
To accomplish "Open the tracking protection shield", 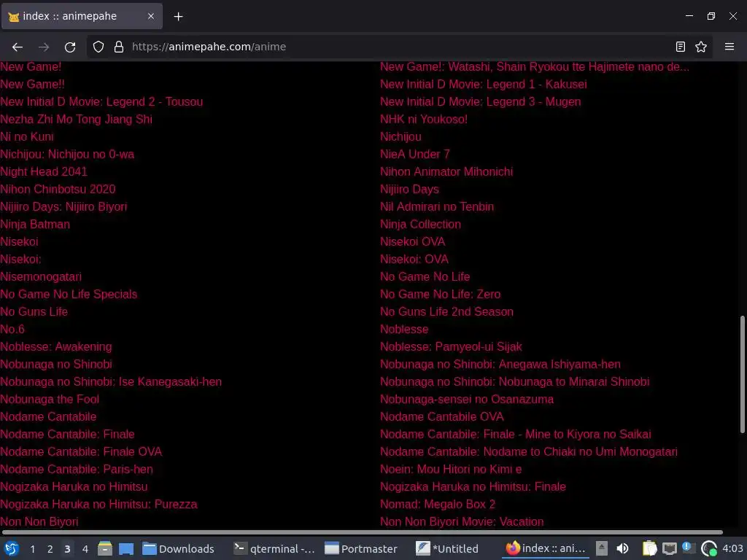I will (x=98, y=47).
